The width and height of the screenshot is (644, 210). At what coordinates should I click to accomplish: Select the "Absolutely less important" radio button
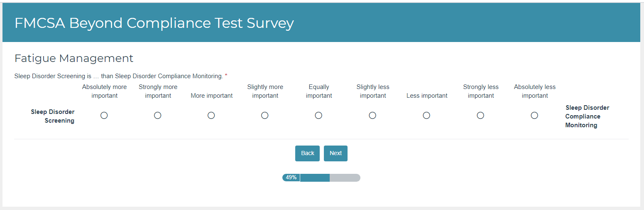click(534, 115)
